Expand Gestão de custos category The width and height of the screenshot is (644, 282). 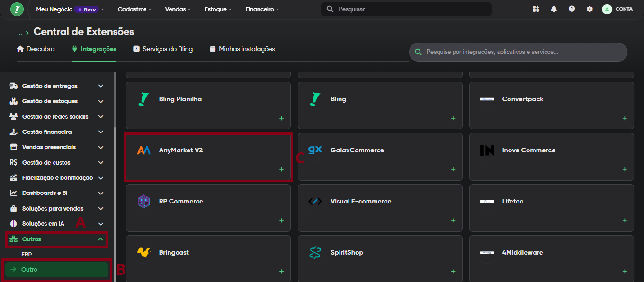(x=57, y=163)
